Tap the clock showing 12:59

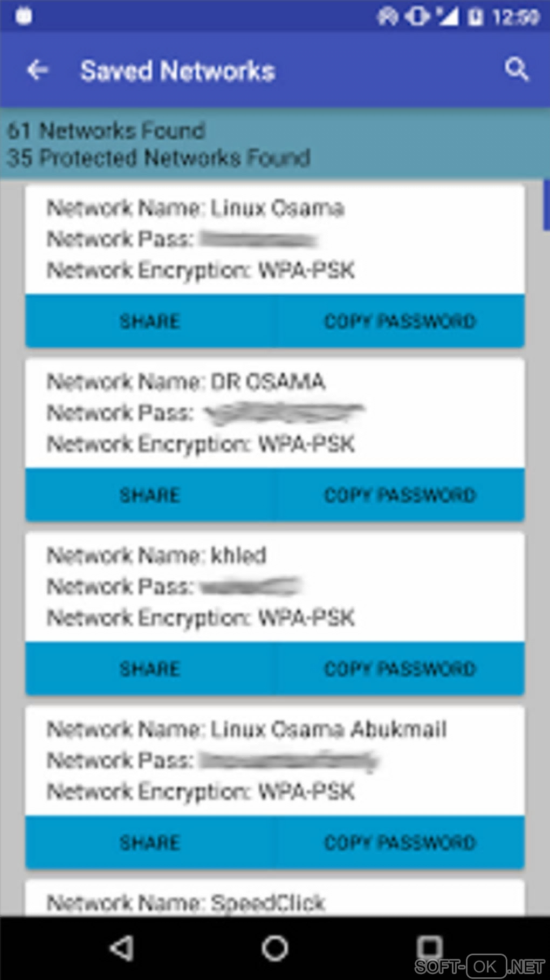pyautogui.click(x=515, y=17)
